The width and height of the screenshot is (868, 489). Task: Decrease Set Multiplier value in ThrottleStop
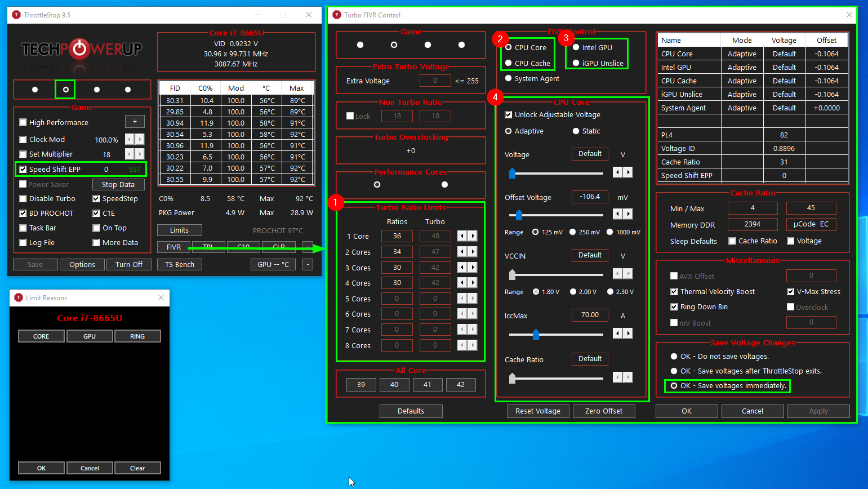(x=130, y=154)
